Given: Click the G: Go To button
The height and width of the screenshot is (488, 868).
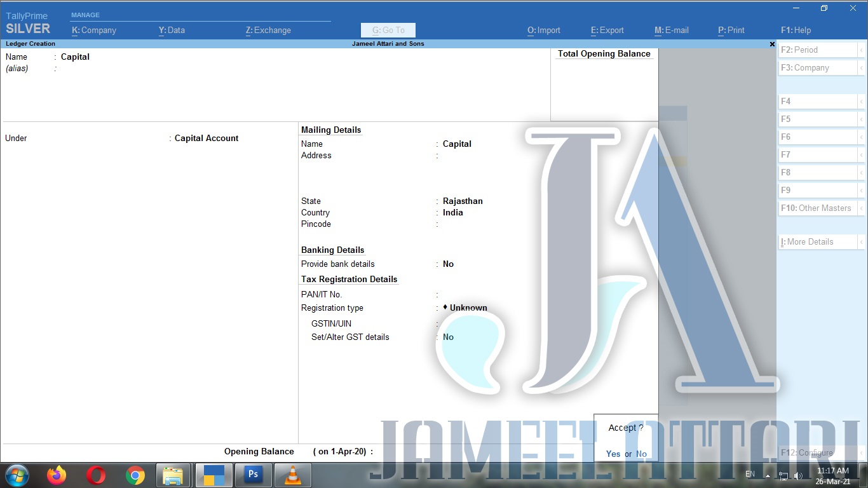Looking at the screenshot, I should tap(388, 30).
